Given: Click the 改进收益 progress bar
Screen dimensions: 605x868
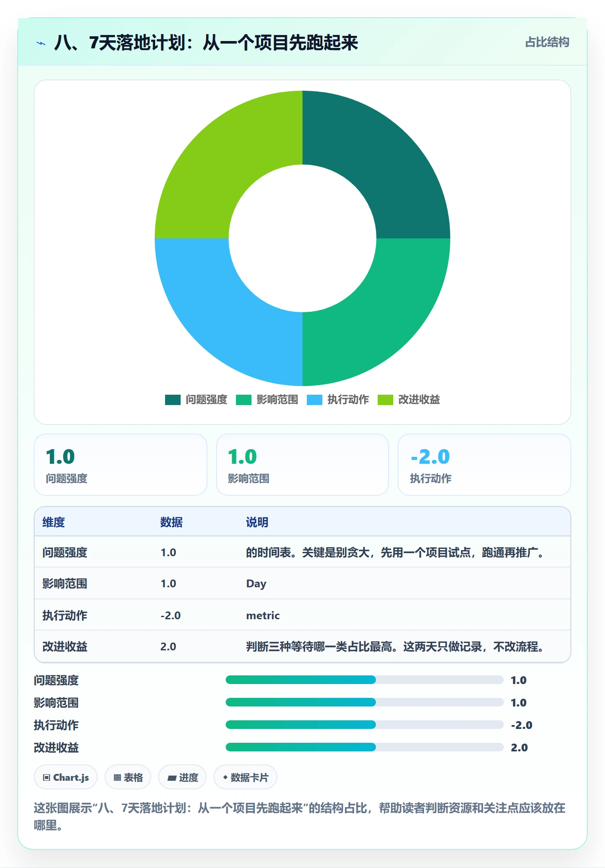Looking at the screenshot, I should (x=364, y=747).
